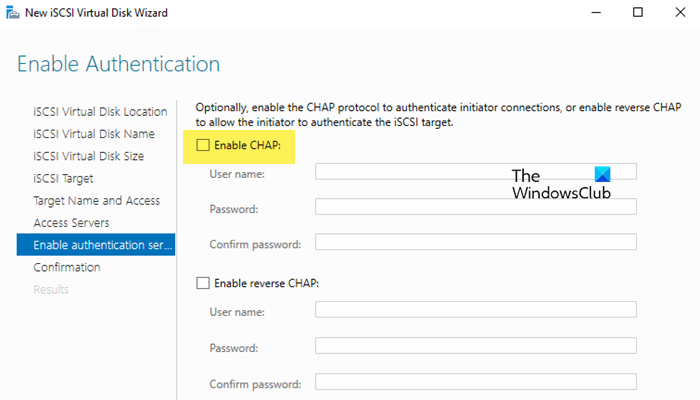Open the iSCSI Virtual Disk Location step
Image resolution: width=700 pixels, height=400 pixels.
point(100,112)
